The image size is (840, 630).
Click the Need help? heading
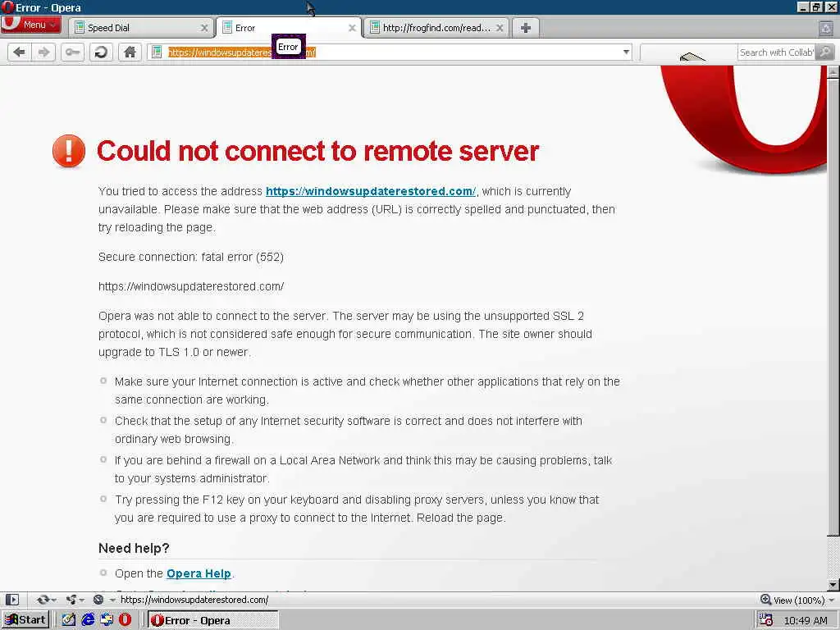[134, 548]
